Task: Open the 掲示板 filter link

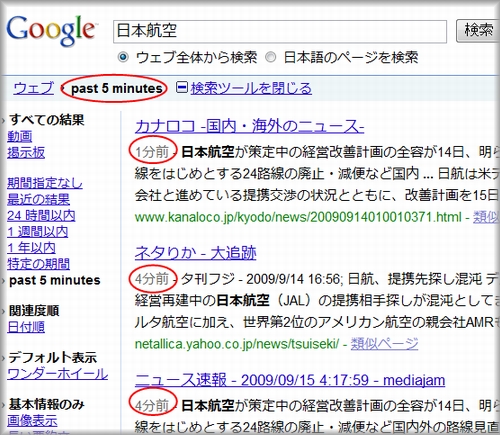Action: [26, 152]
